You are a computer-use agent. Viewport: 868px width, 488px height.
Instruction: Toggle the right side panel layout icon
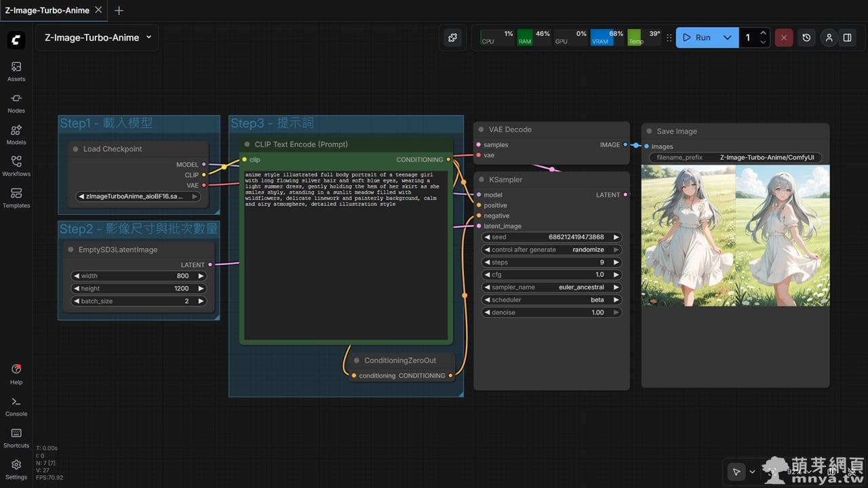pyautogui.click(x=847, y=38)
